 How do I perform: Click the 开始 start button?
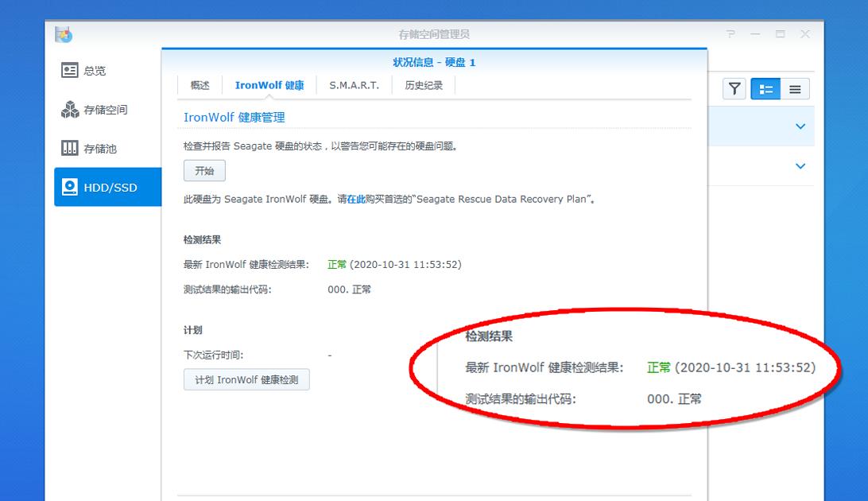click(x=205, y=170)
